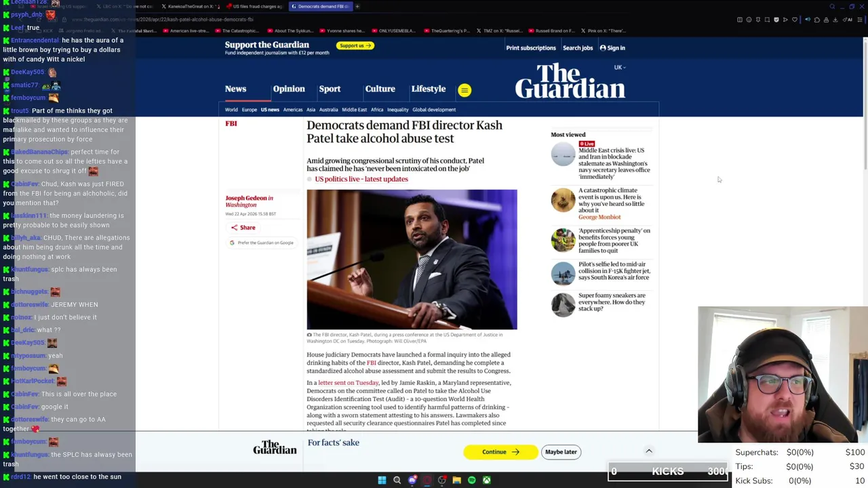Open OBS Studio from the taskbar
868x488 pixels.
pyautogui.click(x=442, y=481)
